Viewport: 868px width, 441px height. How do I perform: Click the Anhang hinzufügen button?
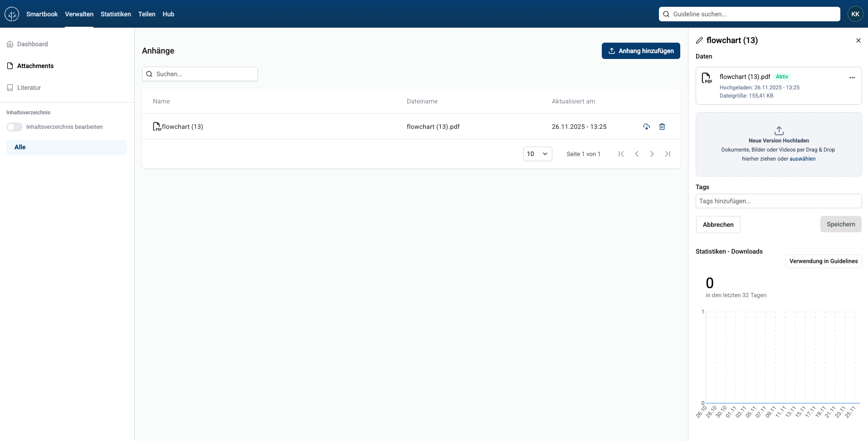point(641,51)
